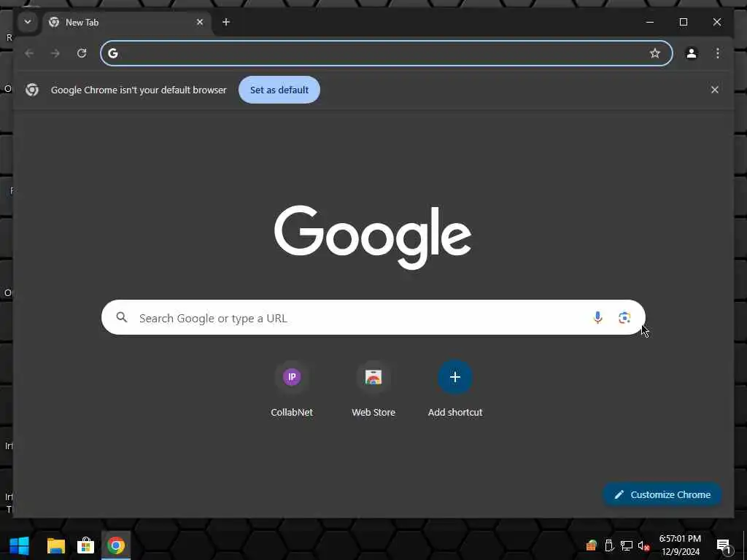
Task: Open Customize Chrome panel
Action: tap(662, 495)
